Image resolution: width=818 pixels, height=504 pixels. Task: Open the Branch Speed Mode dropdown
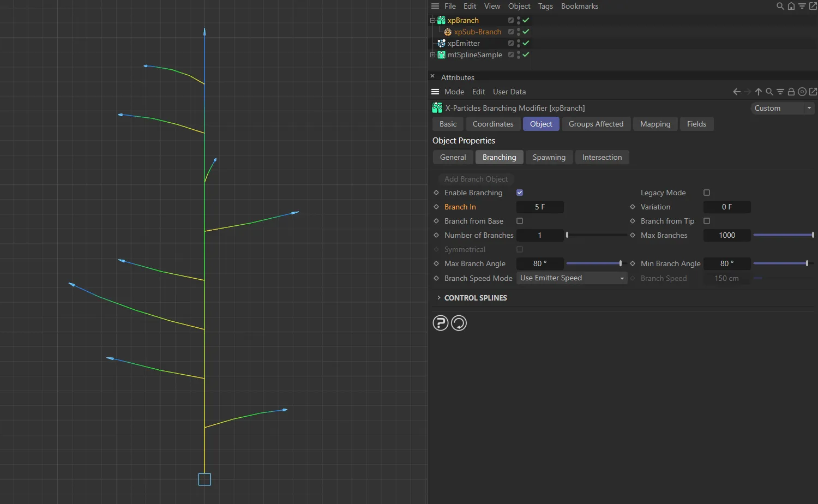click(x=572, y=278)
